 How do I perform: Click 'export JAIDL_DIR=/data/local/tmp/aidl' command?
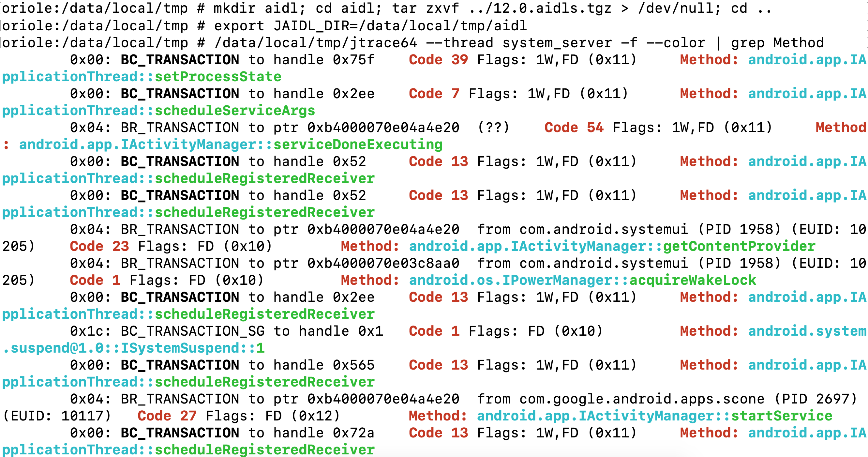[x=370, y=26]
